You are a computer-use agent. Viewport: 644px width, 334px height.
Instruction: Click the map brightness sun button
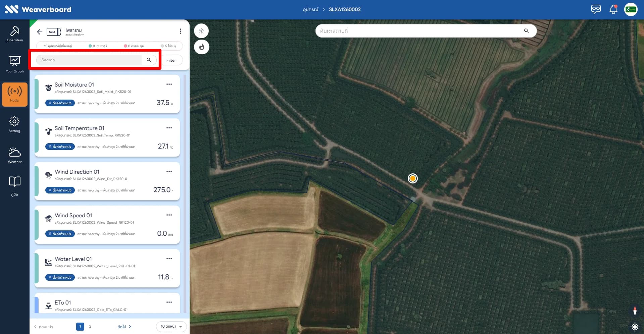click(201, 31)
